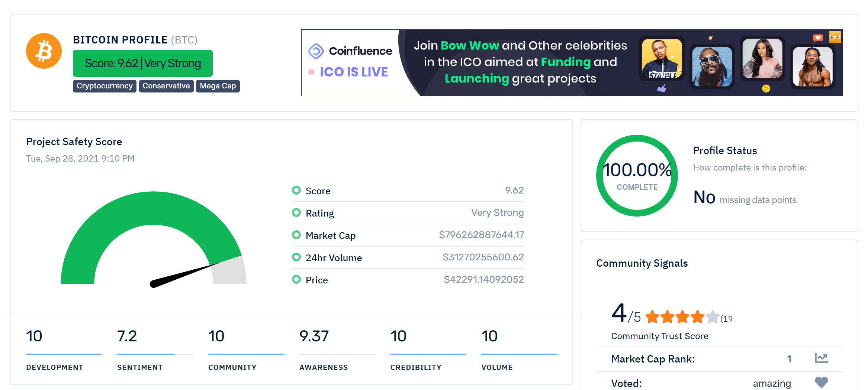This screenshot has width=868, height=390.
Task: Click the bullet icon beside Market Cap
Action: pos(296,235)
